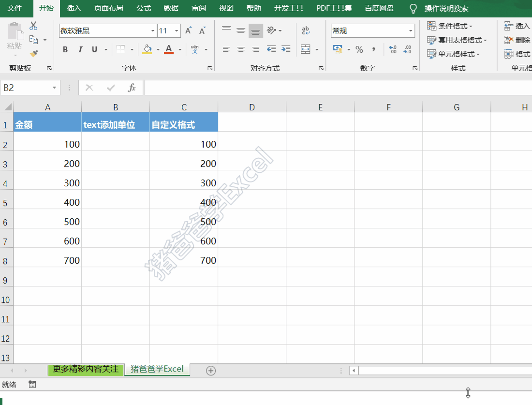Expand the fill color dropdown arrow
The height and width of the screenshot is (405, 532).
158,49
